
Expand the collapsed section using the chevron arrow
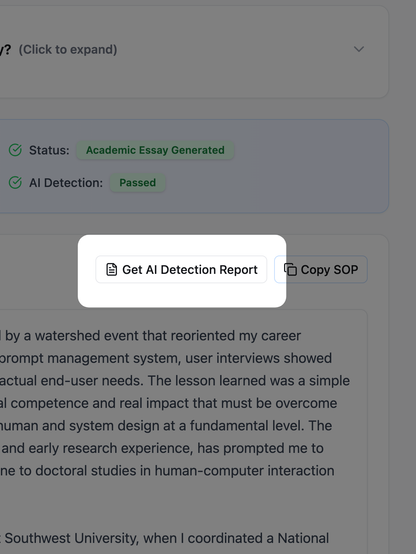pyautogui.click(x=359, y=49)
